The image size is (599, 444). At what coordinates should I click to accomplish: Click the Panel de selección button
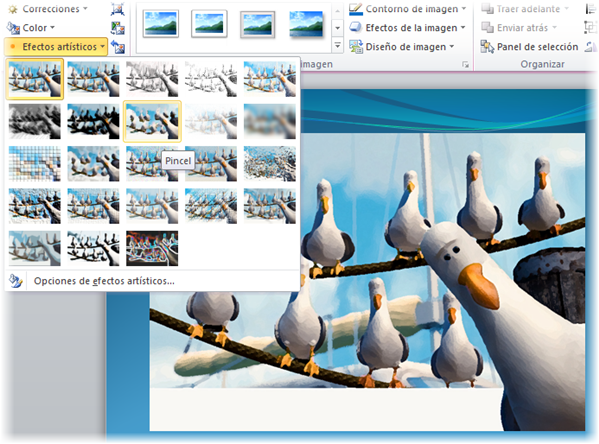[x=529, y=47]
